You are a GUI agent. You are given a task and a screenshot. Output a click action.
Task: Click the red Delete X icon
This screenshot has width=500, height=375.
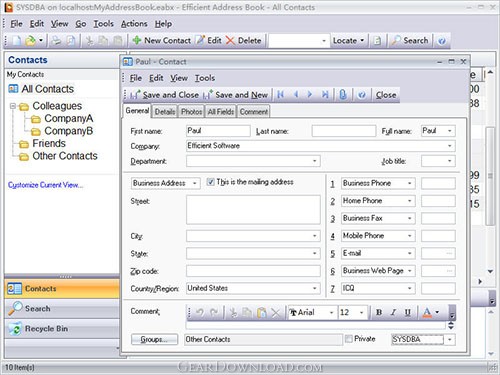230,40
